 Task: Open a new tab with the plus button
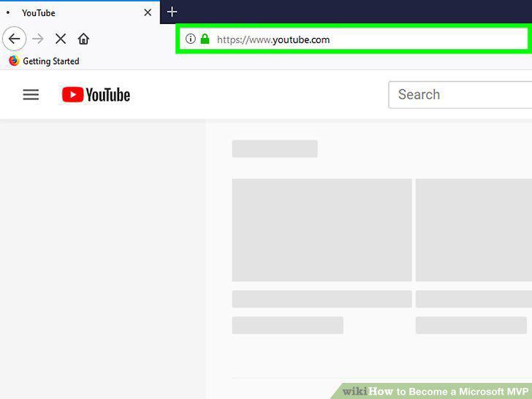coord(172,12)
